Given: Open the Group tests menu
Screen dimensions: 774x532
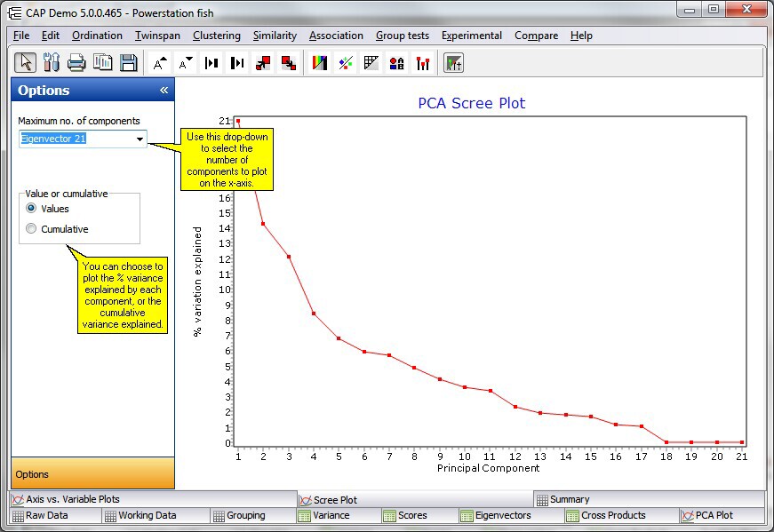Looking at the screenshot, I should click(403, 36).
